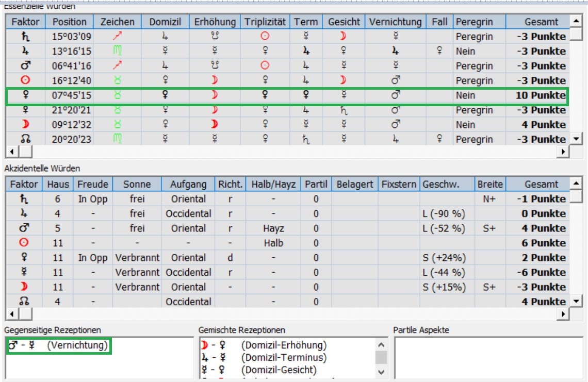The height and width of the screenshot is (382, 588).
Task: Click the Jupiter glyph in the Essenzielle Würden Faktor column
Action: click(x=25, y=52)
